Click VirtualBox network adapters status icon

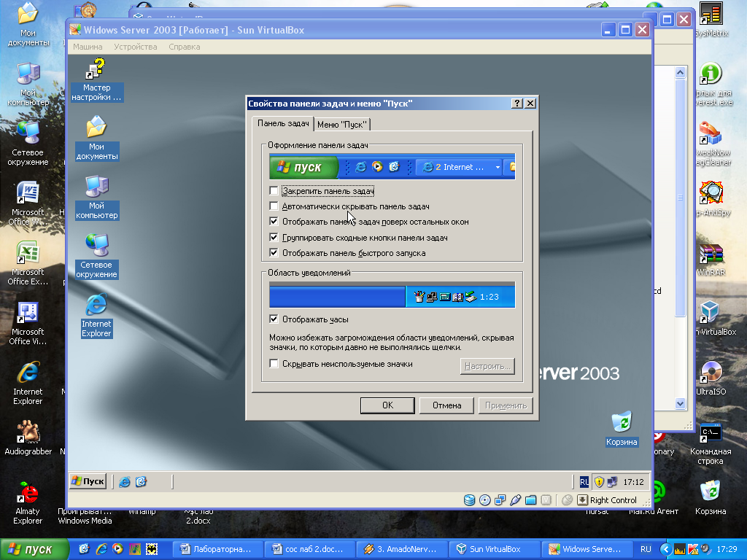[500, 500]
